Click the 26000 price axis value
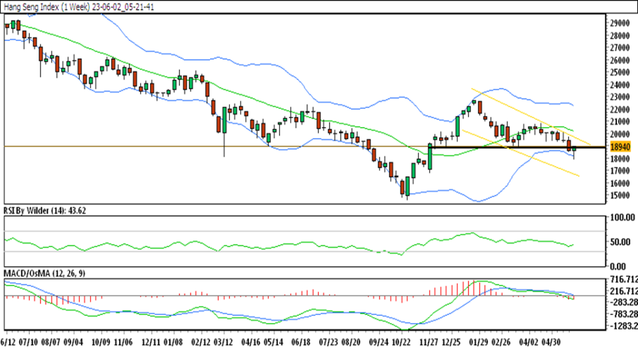 620,60
